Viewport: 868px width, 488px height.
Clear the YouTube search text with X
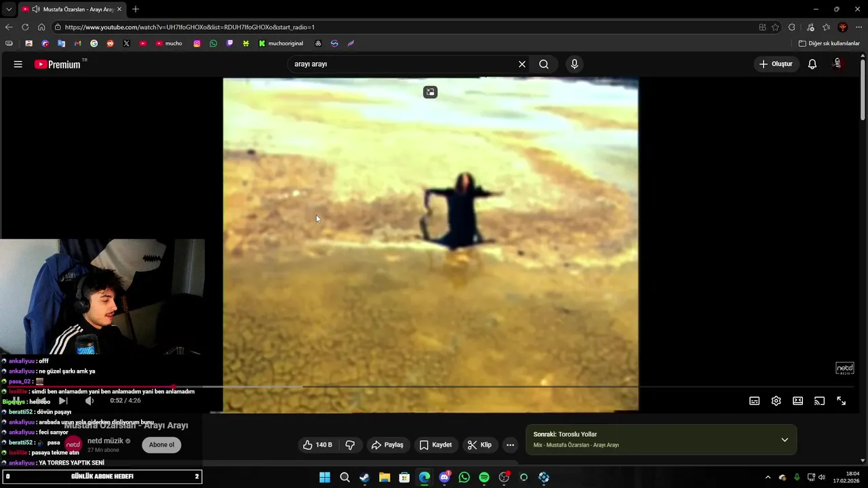(x=522, y=64)
